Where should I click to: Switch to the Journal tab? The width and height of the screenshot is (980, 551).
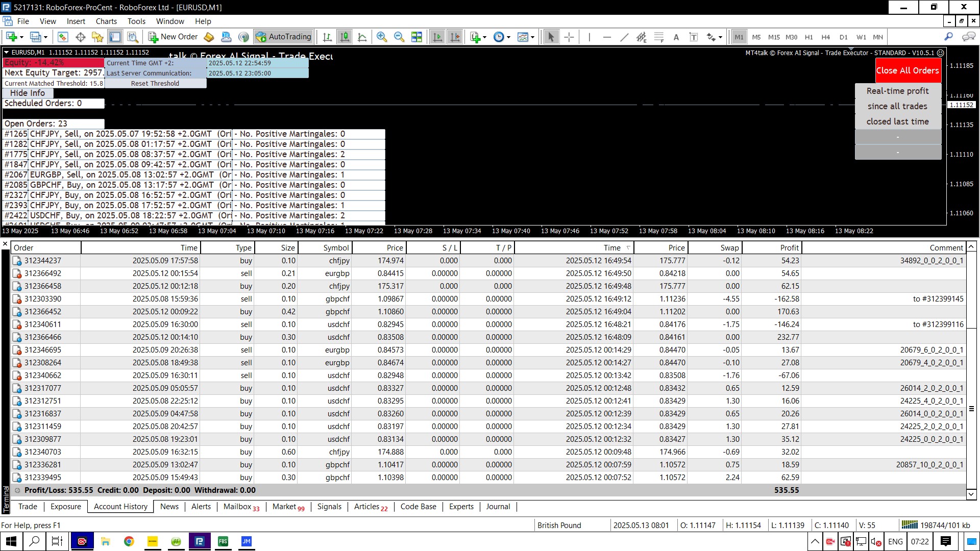click(498, 507)
